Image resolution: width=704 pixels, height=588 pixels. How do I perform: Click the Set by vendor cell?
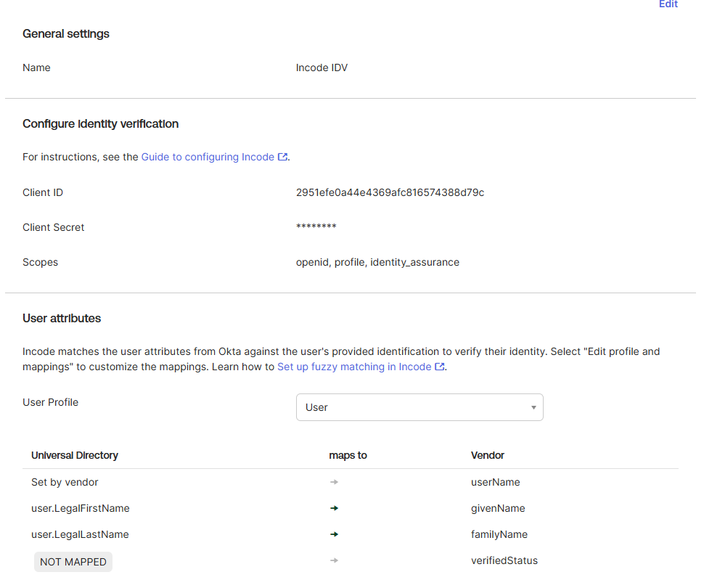65,482
